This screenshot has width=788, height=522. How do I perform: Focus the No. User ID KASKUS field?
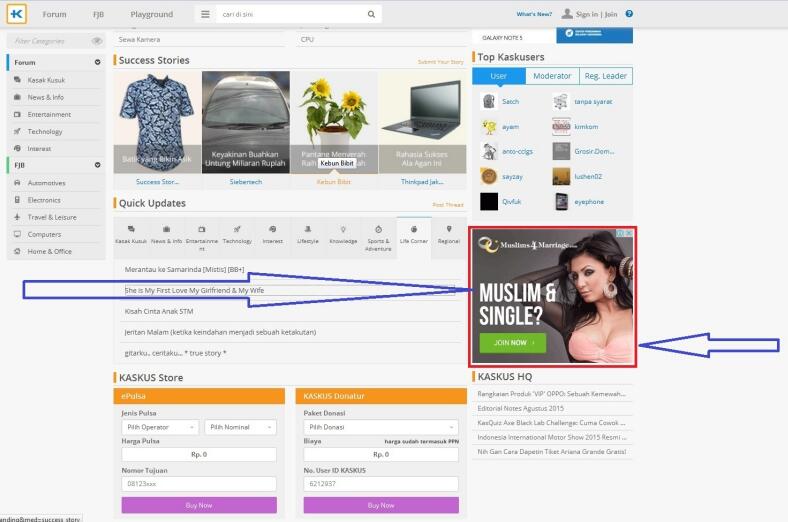point(381,484)
